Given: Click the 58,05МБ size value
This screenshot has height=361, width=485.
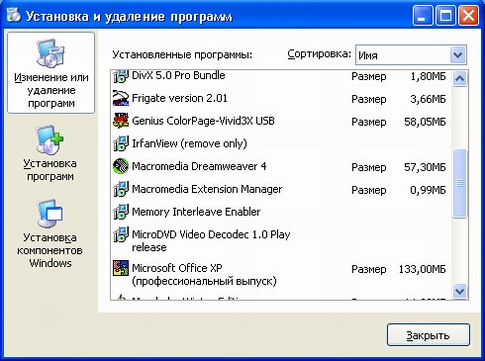Looking at the screenshot, I should coord(425,122).
